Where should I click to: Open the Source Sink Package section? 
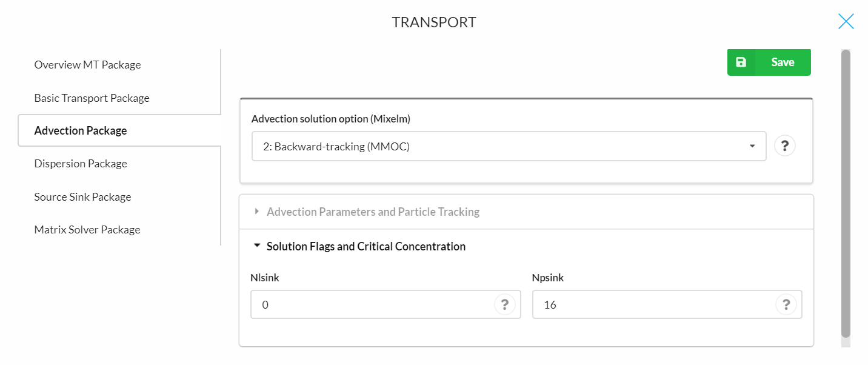82,196
